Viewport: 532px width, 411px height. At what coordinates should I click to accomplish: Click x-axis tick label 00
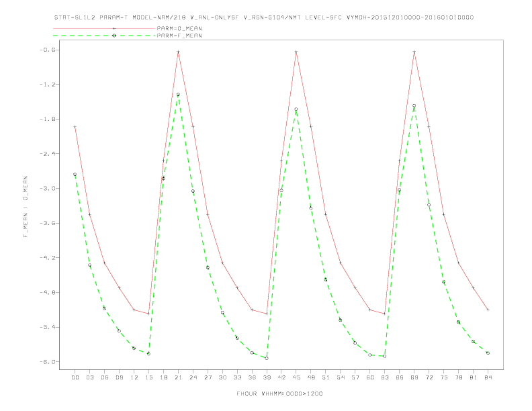(75, 377)
